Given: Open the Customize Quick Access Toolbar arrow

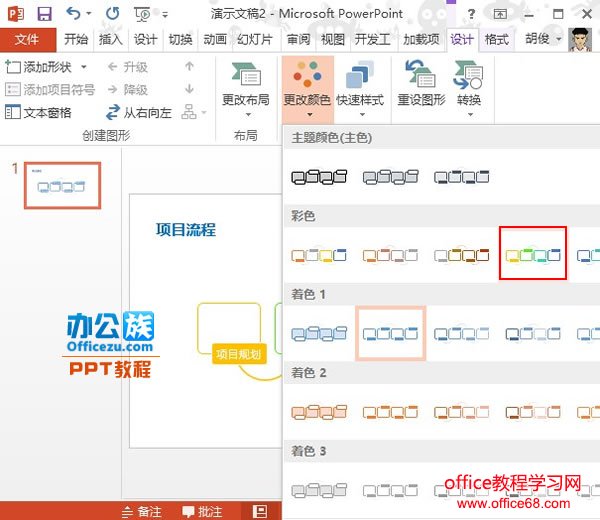Looking at the screenshot, I should (165, 15).
